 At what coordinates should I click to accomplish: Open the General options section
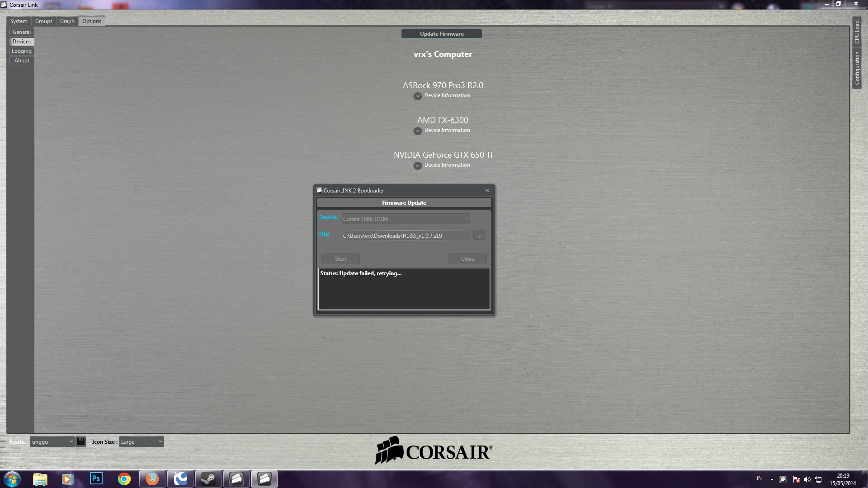(x=22, y=32)
